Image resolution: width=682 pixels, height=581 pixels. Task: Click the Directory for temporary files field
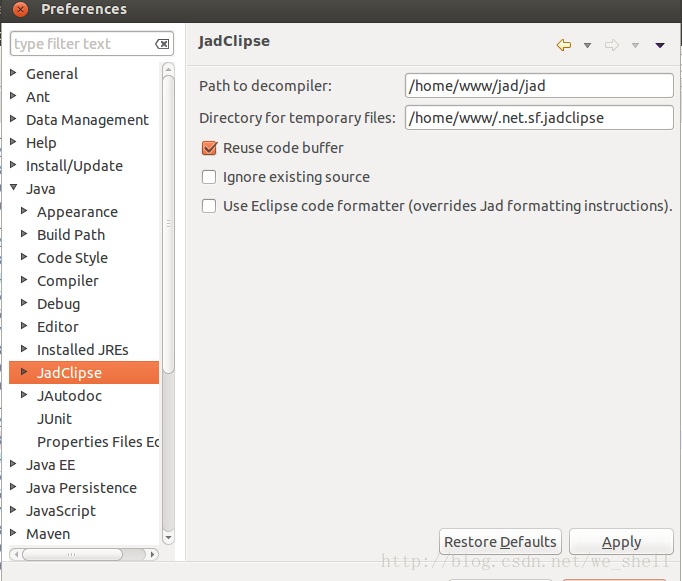539,118
